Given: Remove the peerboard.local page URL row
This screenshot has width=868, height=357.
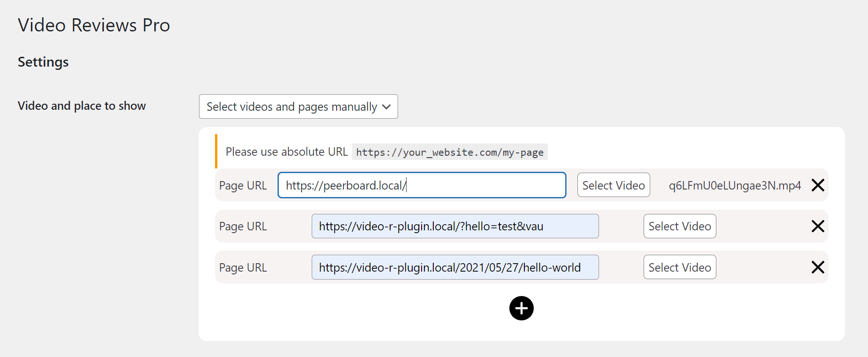Looking at the screenshot, I should point(818,185).
